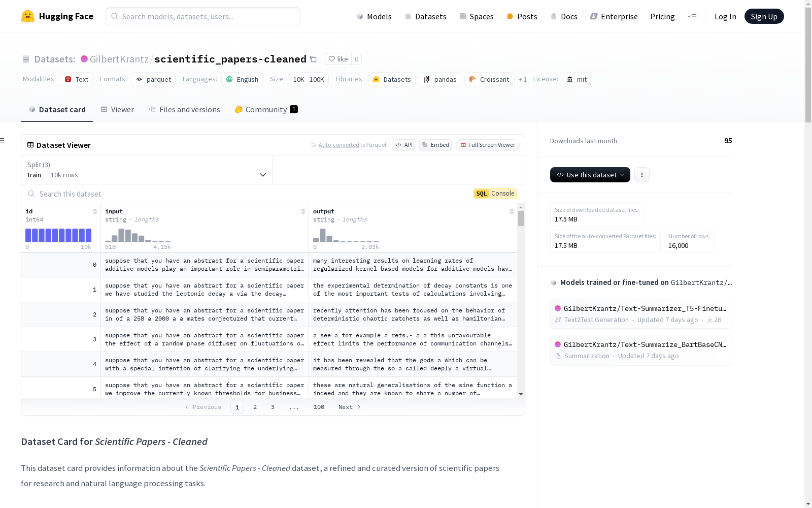Screen dimensions: 812x508
Task: Click the Hugging Face logo icon
Action: [28, 16]
